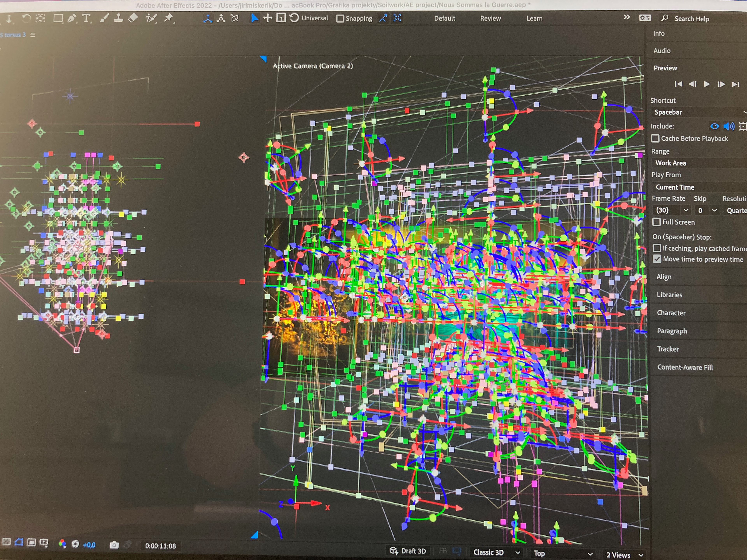
Task: Choose the Scale gizmo mode
Action: [x=281, y=18]
